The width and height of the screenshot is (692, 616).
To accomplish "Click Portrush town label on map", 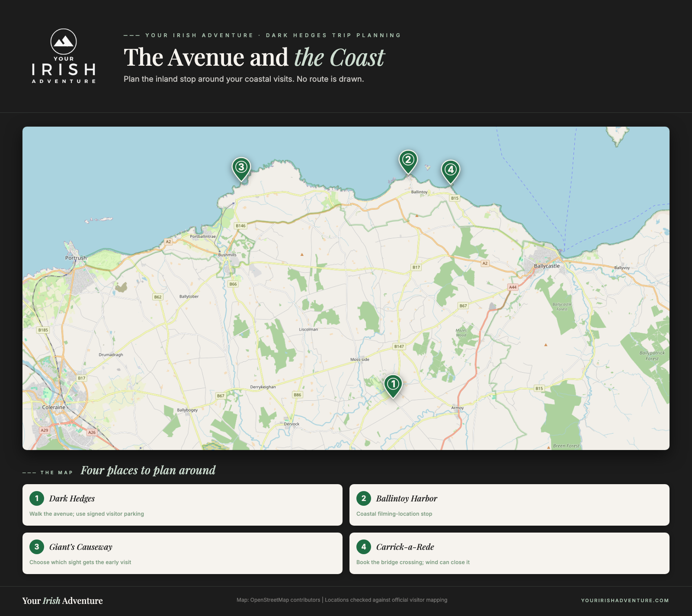I will point(76,258).
